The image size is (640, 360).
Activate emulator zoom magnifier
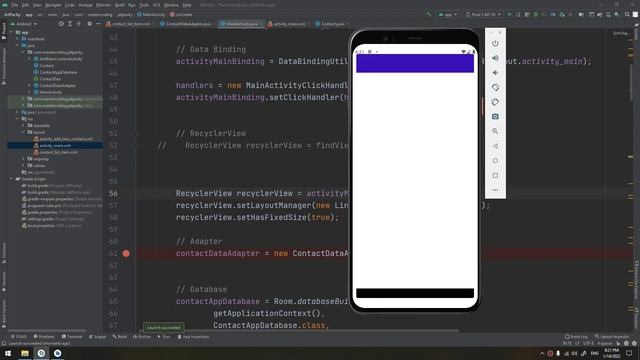[495, 131]
